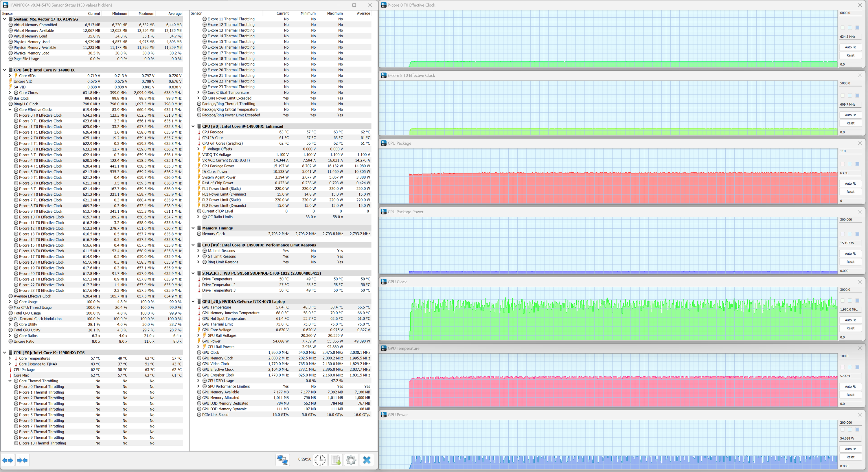This screenshot has height=472, width=868.
Task: Click Reset on the GPU Temperature graph
Action: 850,395
